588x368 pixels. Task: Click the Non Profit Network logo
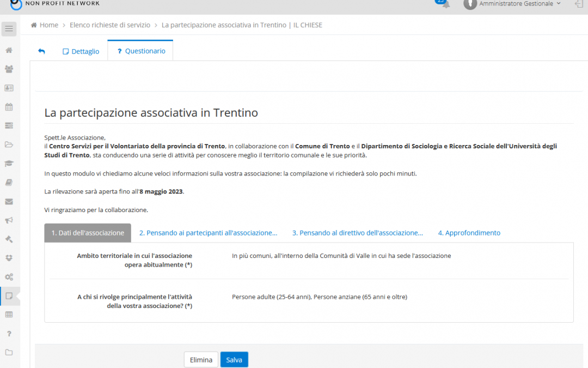[54, 4]
